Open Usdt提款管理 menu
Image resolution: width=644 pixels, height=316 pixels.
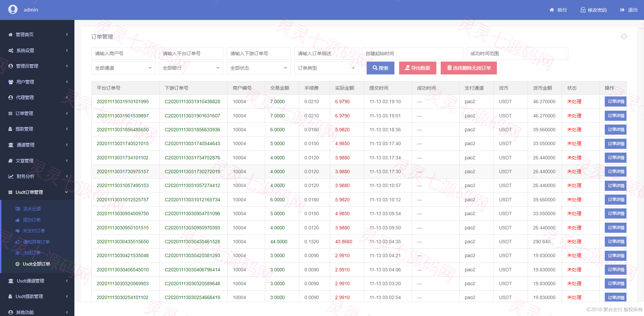pyautogui.click(x=37, y=296)
